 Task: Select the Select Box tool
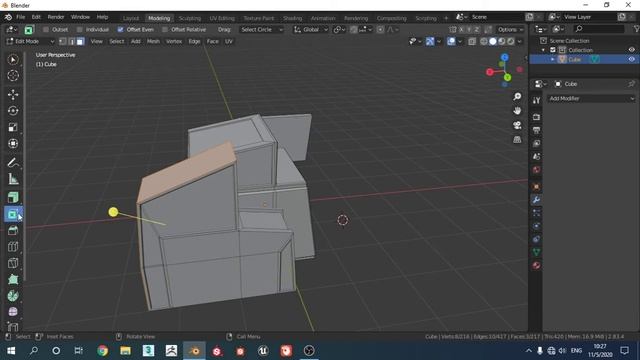click(x=13, y=60)
